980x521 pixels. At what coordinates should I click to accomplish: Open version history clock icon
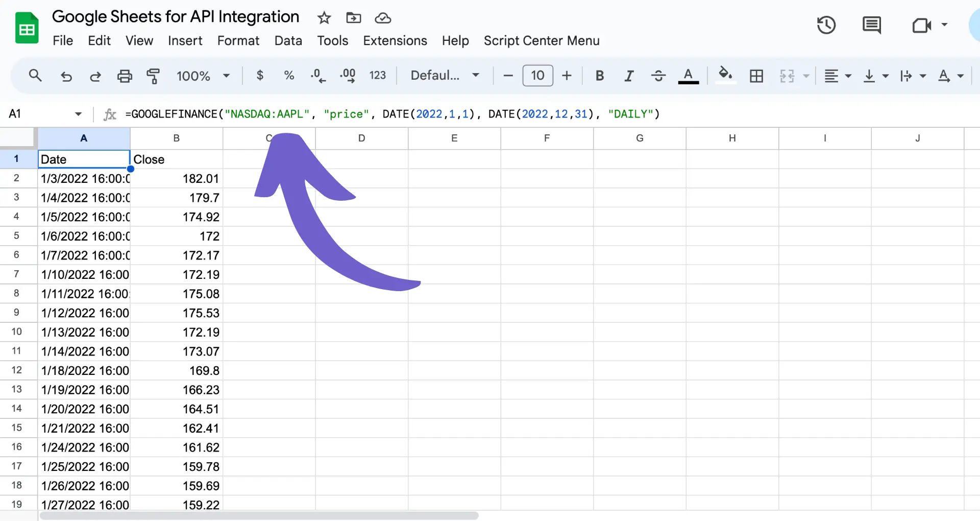pyautogui.click(x=826, y=25)
